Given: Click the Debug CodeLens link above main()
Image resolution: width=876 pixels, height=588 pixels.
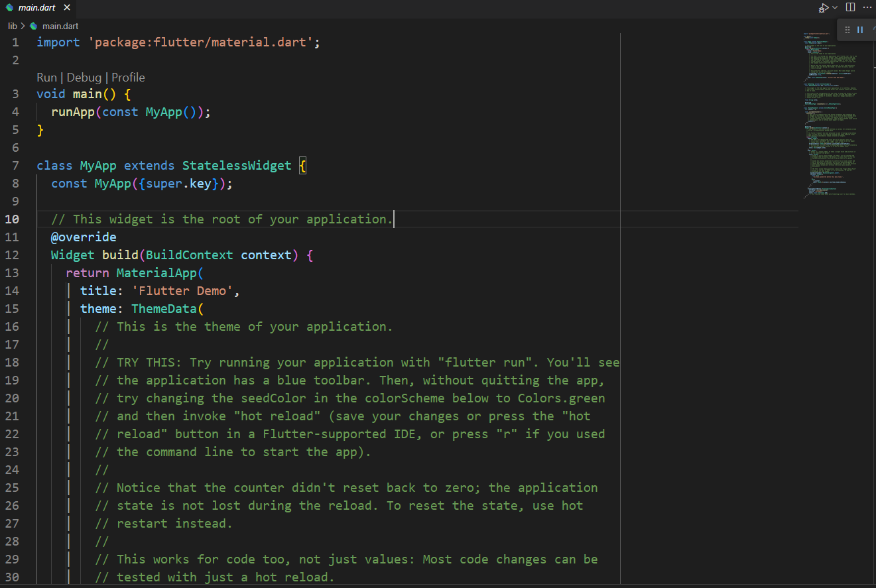Looking at the screenshot, I should pos(84,78).
